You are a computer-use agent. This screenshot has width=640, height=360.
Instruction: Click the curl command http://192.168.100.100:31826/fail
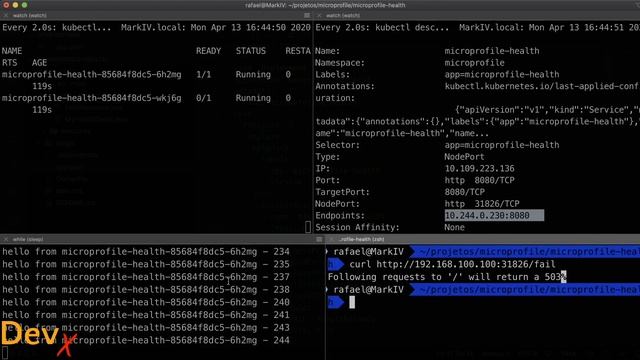click(452, 264)
